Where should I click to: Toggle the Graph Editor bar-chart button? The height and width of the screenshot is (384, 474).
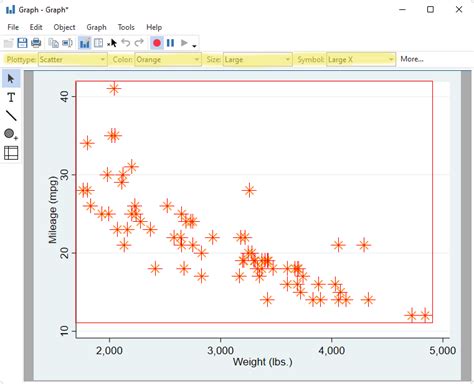click(x=85, y=43)
